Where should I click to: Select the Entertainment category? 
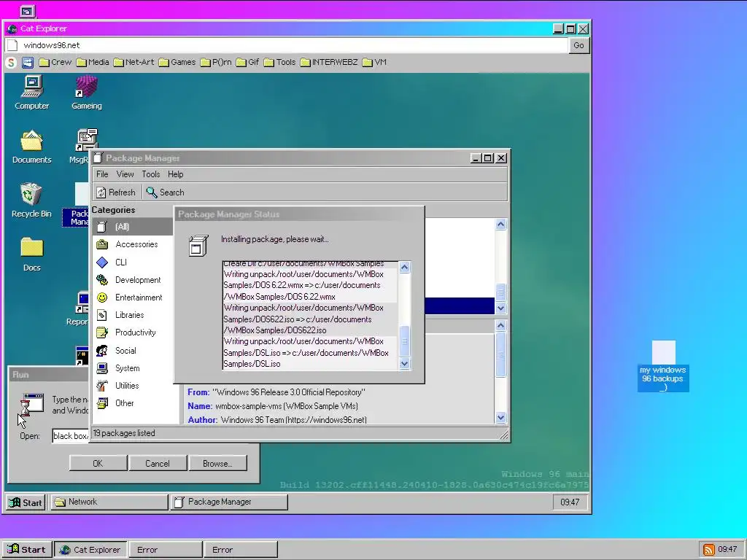[x=133, y=297]
